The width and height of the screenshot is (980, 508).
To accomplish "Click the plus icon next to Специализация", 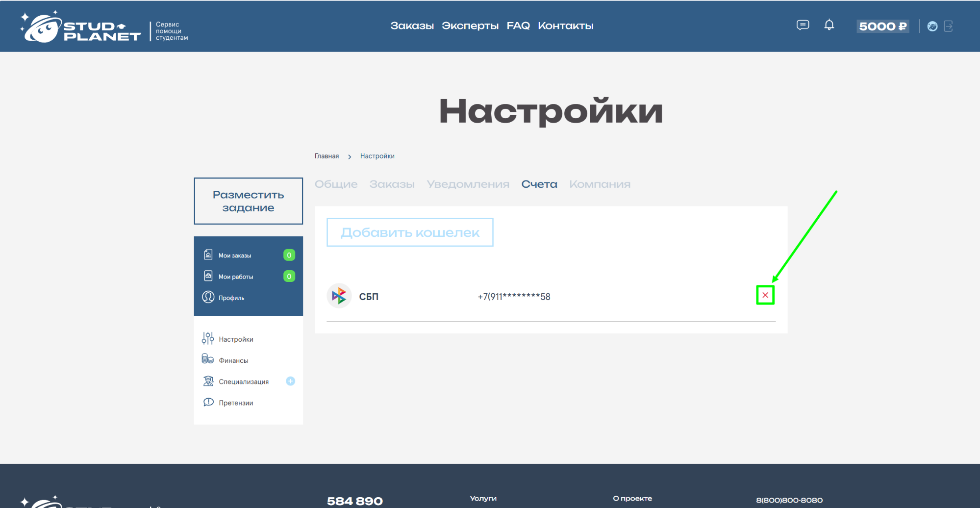I will [x=290, y=381].
